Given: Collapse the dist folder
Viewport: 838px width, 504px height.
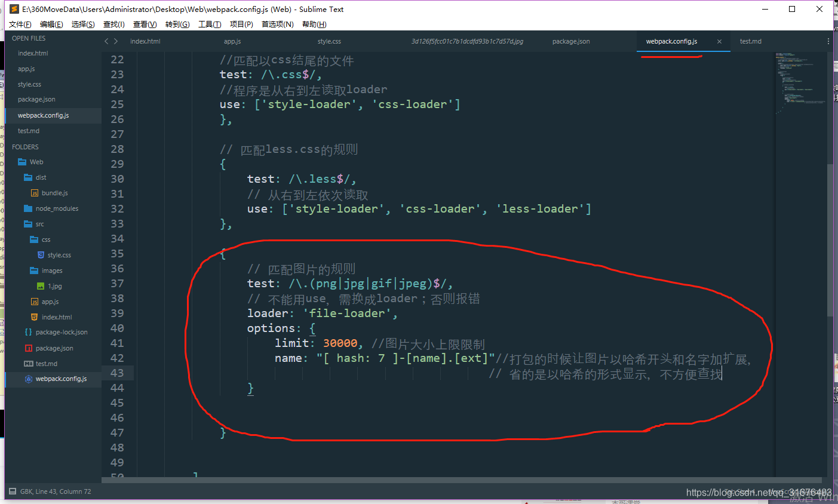Looking at the screenshot, I should [x=28, y=177].
